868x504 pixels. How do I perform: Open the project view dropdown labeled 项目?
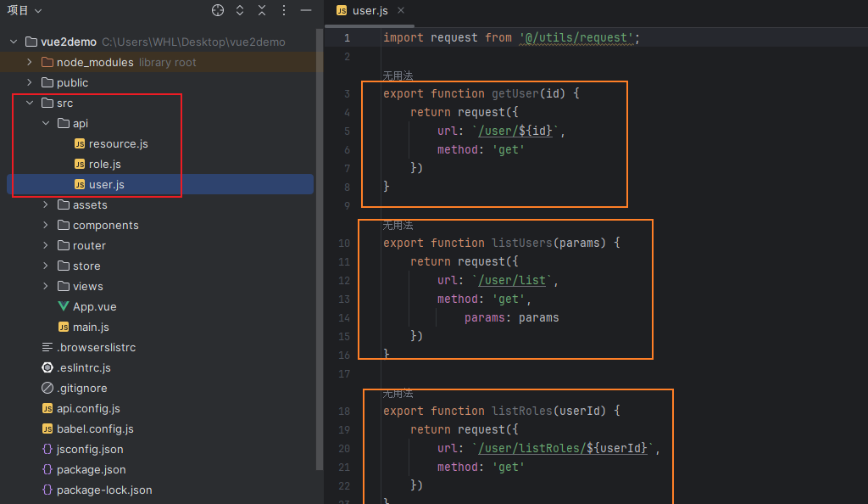coord(24,10)
